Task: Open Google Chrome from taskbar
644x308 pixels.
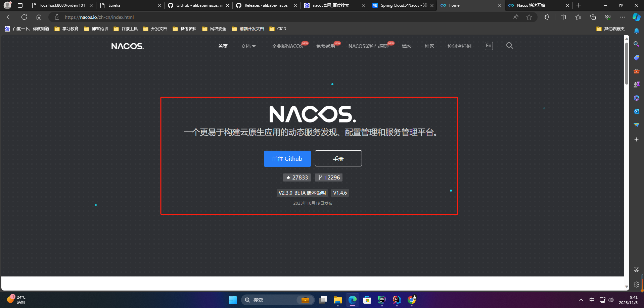Action: [x=412, y=300]
